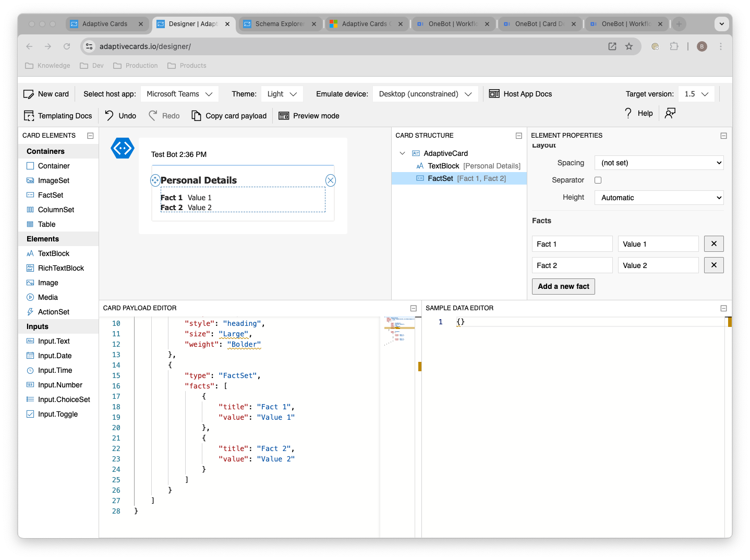750x560 pixels.
Task: Select TextBlock Personal Details in card structure
Action: coord(459,166)
